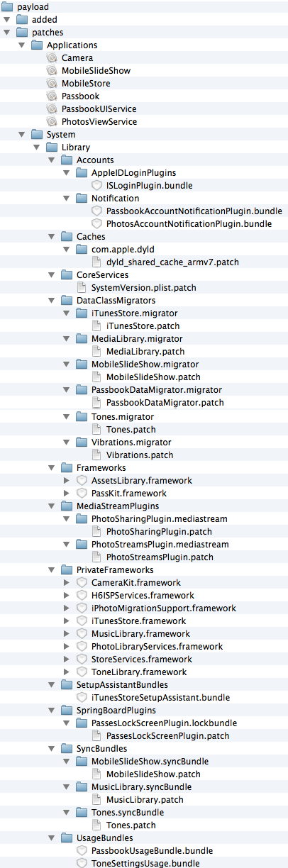
Task: Expand the PassKit.framework disclosure triangle
Action: (67, 494)
